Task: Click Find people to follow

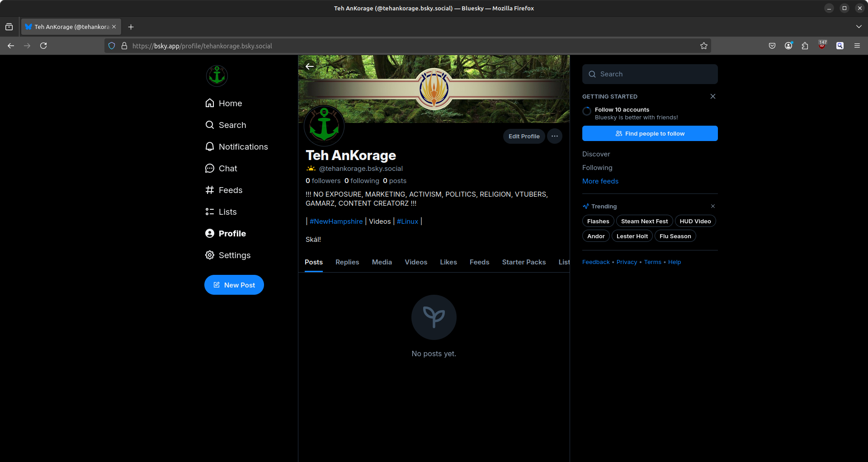Action: click(650, 133)
